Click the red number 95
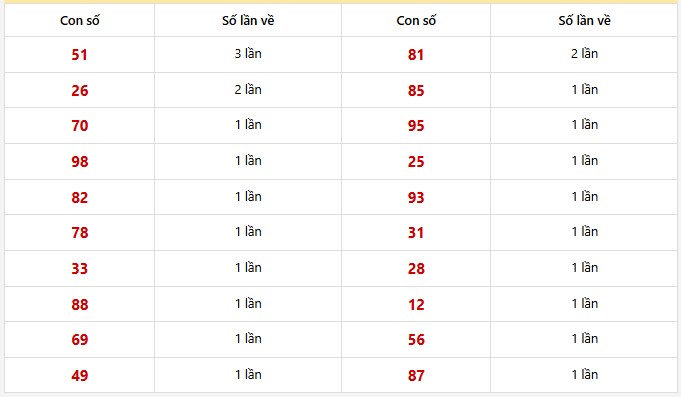This screenshot has height=397, width=681. [x=416, y=126]
